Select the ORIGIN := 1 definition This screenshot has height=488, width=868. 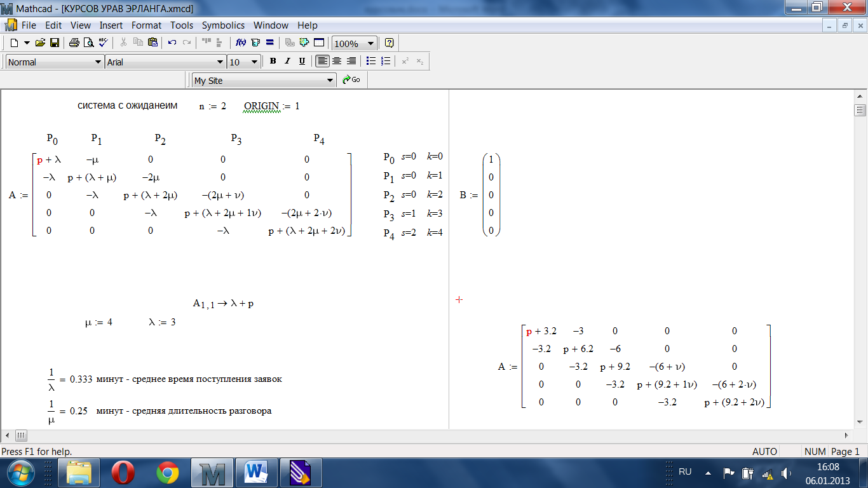coord(272,106)
